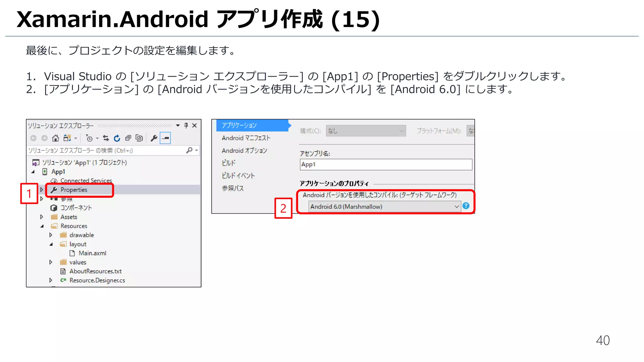Screen dimensions: 644x362
Task: Select the Assets folder
Action: pyautogui.click(x=69, y=217)
